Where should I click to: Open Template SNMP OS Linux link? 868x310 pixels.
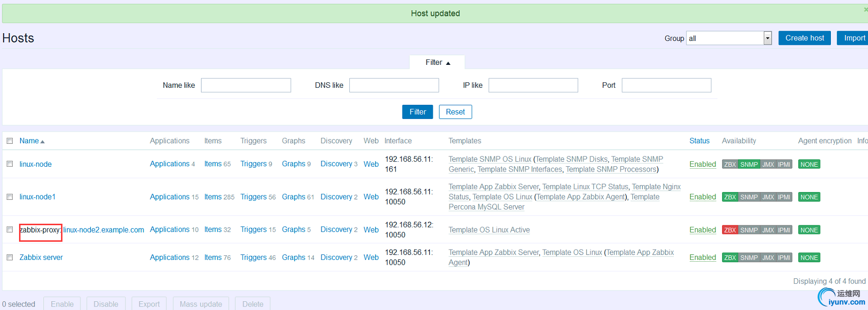pos(490,159)
